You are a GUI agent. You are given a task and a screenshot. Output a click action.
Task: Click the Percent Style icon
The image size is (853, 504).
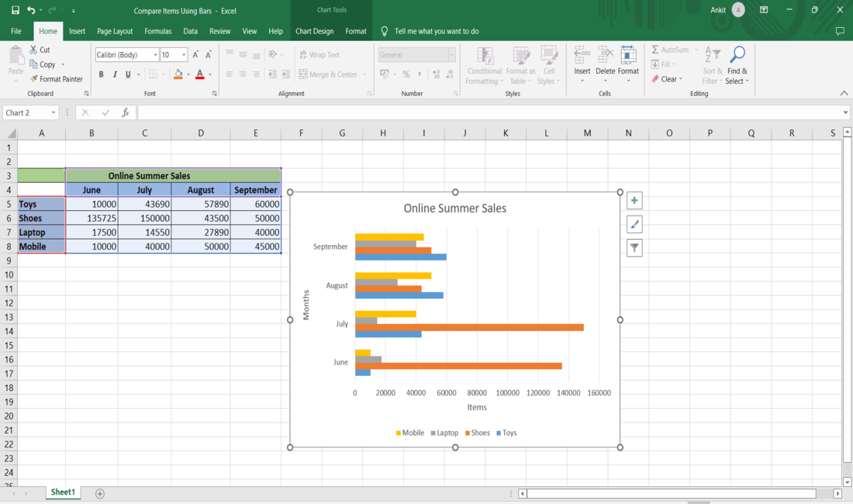pyautogui.click(x=406, y=74)
